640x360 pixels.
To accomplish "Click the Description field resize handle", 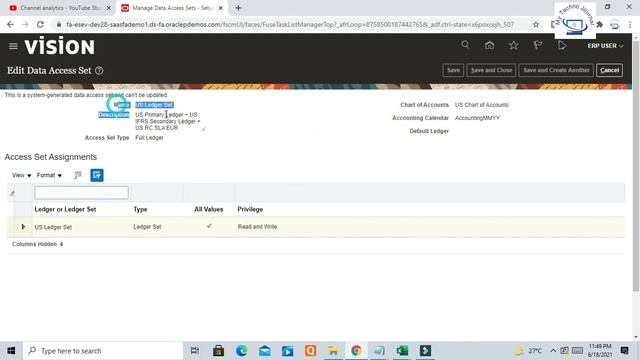I will coord(203,129).
